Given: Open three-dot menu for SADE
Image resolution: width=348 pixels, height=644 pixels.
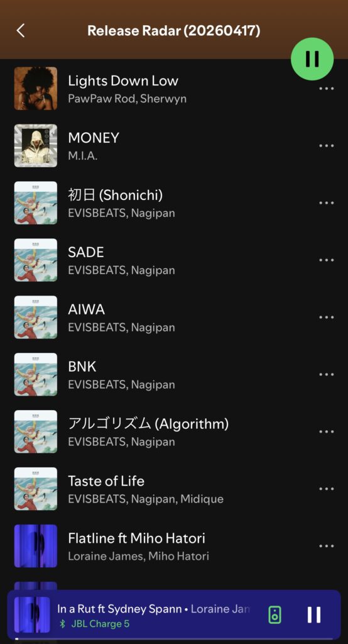Looking at the screenshot, I should click(326, 260).
